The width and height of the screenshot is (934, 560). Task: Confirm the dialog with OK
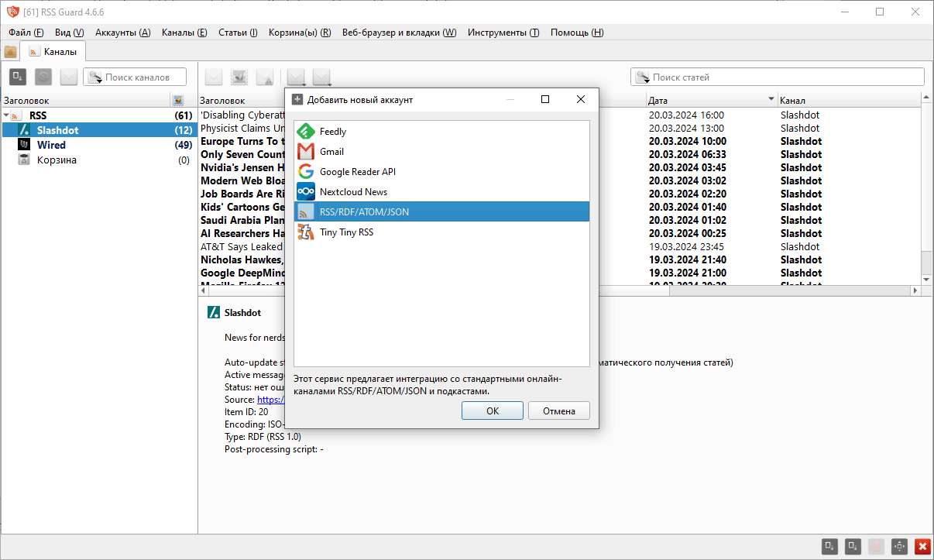point(493,411)
